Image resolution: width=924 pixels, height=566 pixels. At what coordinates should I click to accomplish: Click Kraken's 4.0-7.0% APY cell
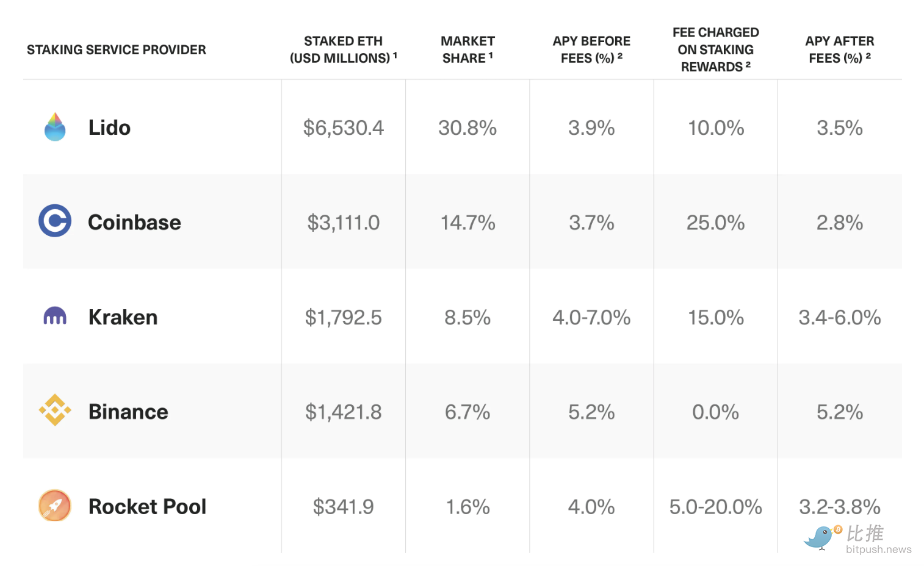[x=591, y=318]
